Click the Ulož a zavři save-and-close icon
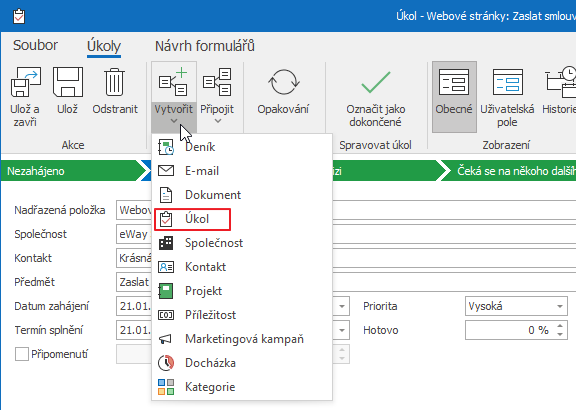The width and height of the screenshot is (576, 410). pyautogui.click(x=25, y=82)
